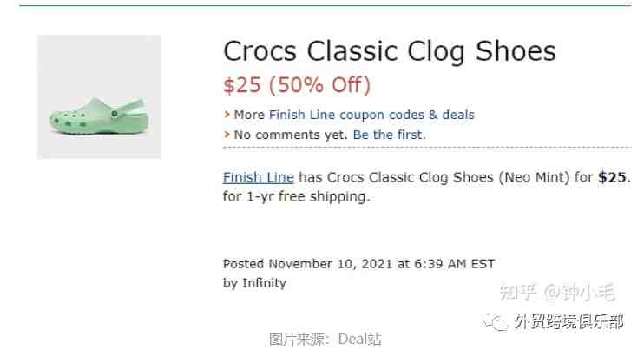Click the WeChat logo icon in watermark

click(x=495, y=321)
